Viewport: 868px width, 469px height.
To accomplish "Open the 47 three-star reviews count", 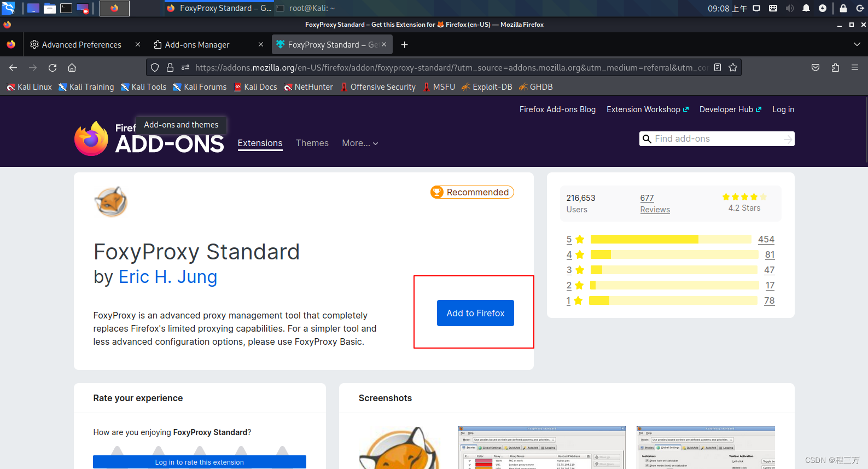I will pyautogui.click(x=769, y=270).
